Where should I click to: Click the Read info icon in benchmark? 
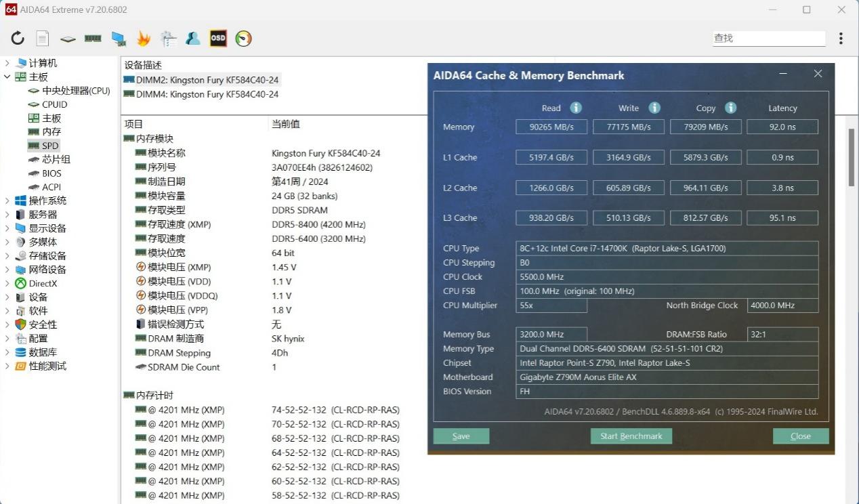pos(576,108)
